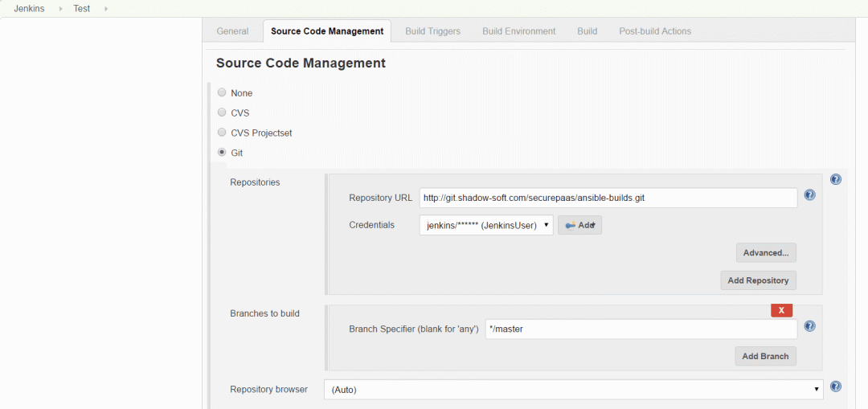The width and height of the screenshot is (868, 409).
Task: Click breadcrumb arrow after Test
Action: click(x=106, y=9)
